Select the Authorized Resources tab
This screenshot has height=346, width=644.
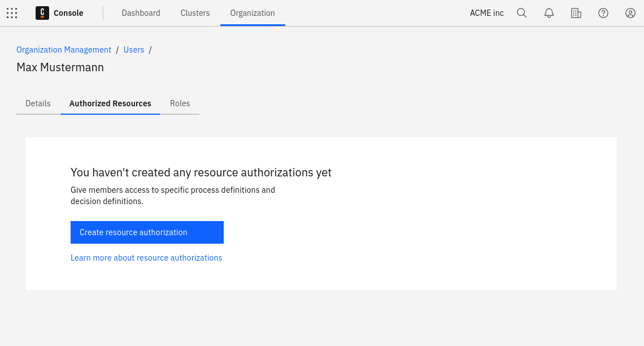[x=110, y=103]
